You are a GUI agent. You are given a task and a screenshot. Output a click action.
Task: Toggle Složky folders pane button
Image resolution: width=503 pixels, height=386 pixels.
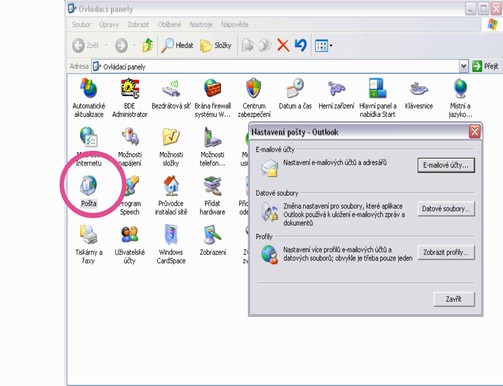(215, 45)
